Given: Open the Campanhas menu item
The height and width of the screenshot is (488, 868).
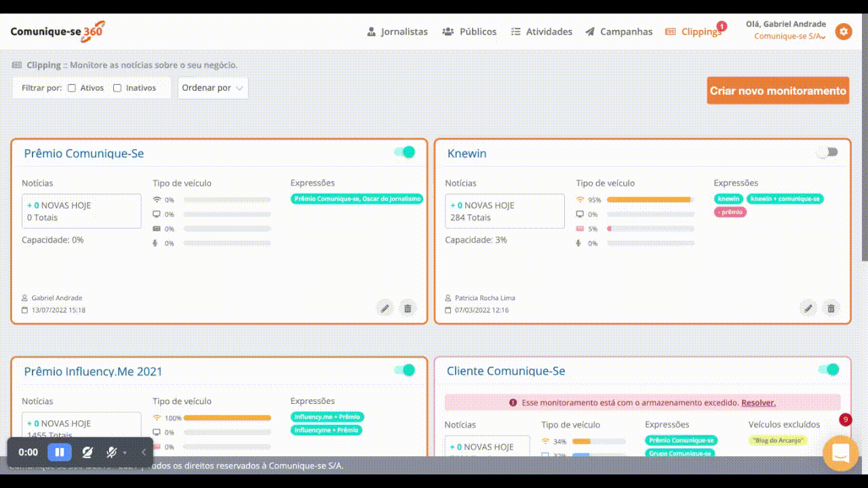Looking at the screenshot, I should pos(618,32).
